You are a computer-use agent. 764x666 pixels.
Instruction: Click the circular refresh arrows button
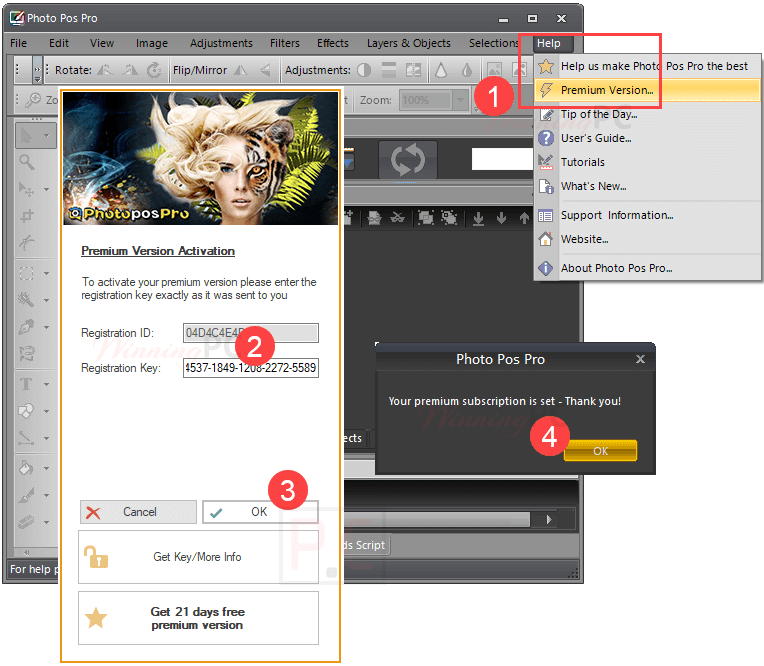tap(408, 160)
